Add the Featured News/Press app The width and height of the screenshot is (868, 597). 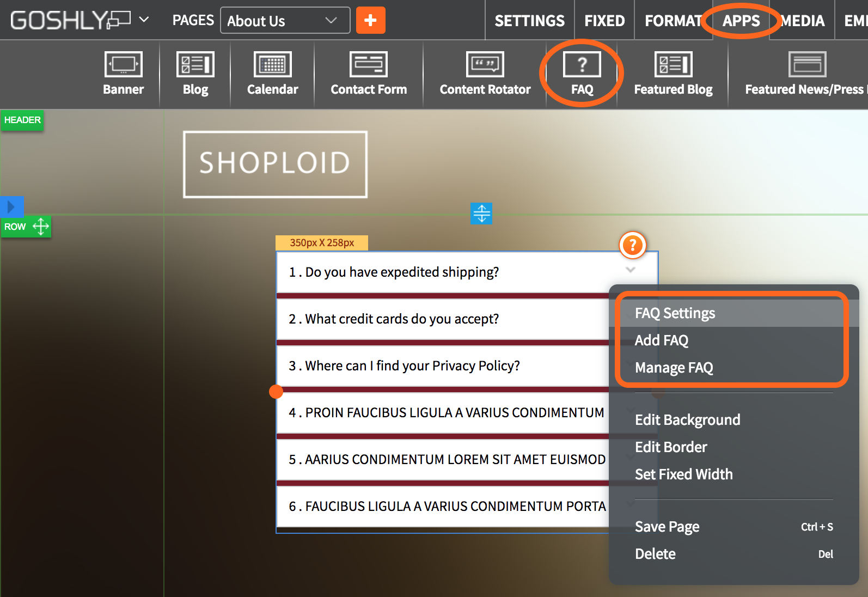[806, 74]
